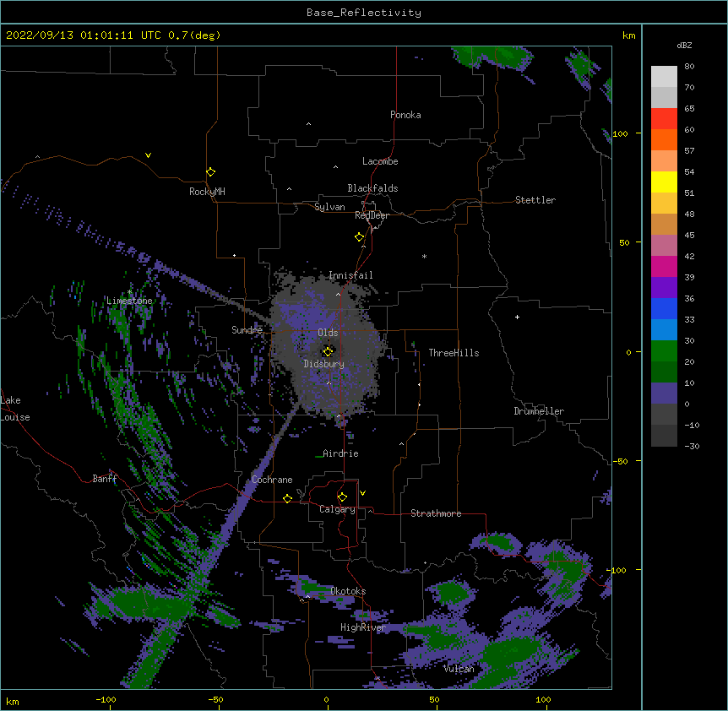This screenshot has width=728, height=711.
Task: Select the Ponoka city label
Action: coord(405,115)
